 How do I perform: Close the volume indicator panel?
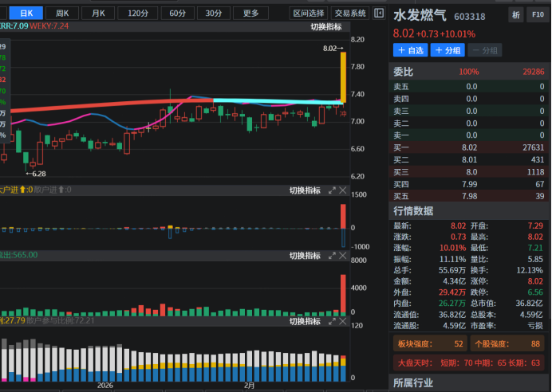tap(343, 256)
